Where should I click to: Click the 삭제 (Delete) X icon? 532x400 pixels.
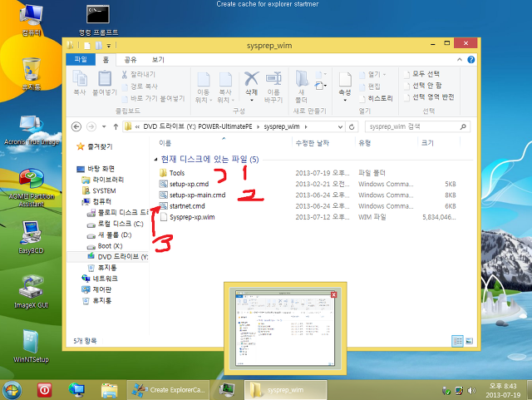[251, 79]
